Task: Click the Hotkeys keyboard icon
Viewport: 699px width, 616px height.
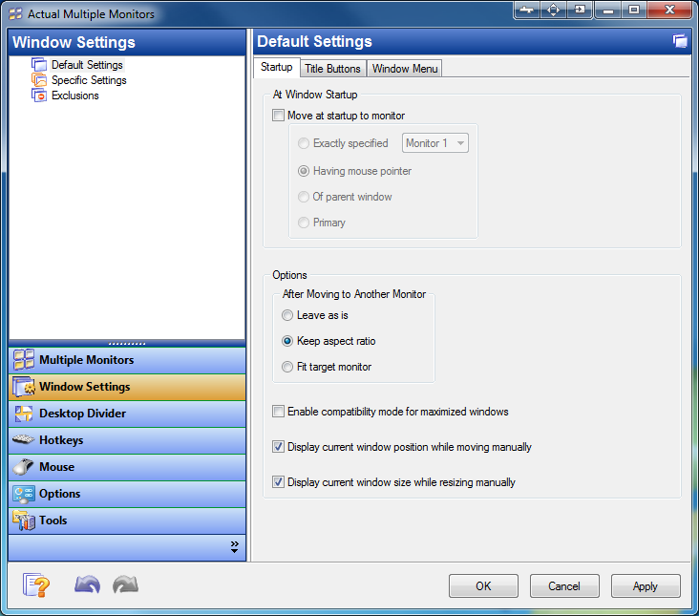Action: [24, 440]
